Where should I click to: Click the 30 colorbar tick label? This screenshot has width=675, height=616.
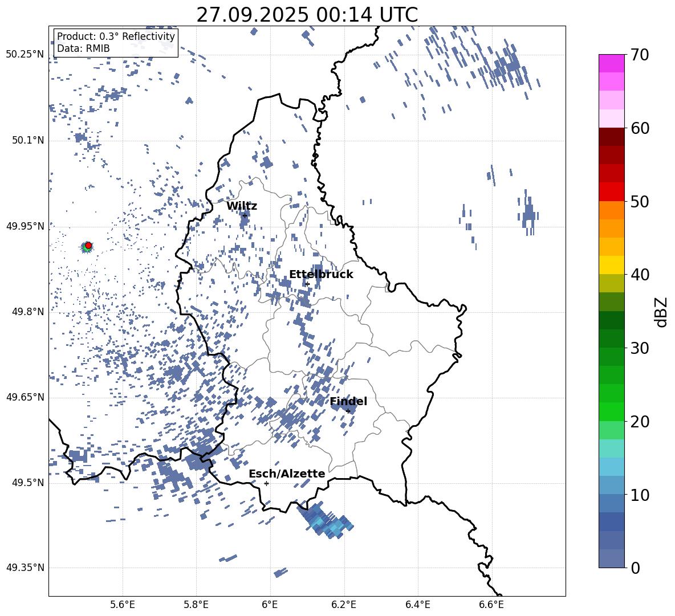[640, 348]
